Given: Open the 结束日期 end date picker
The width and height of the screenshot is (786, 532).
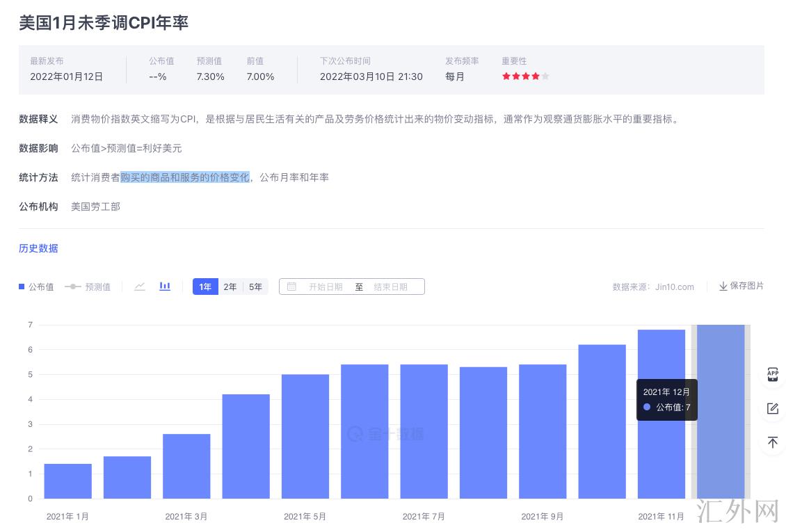Looking at the screenshot, I should click(x=390, y=287).
